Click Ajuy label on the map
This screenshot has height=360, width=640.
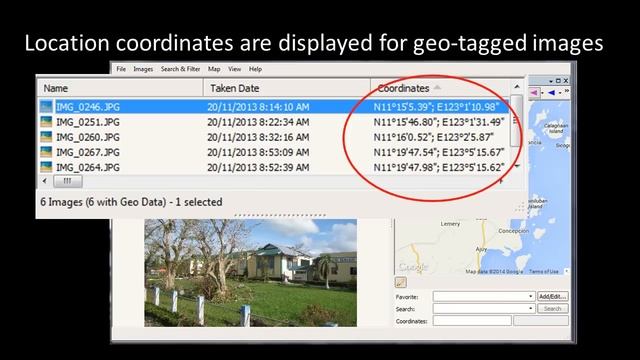tap(481, 249)
